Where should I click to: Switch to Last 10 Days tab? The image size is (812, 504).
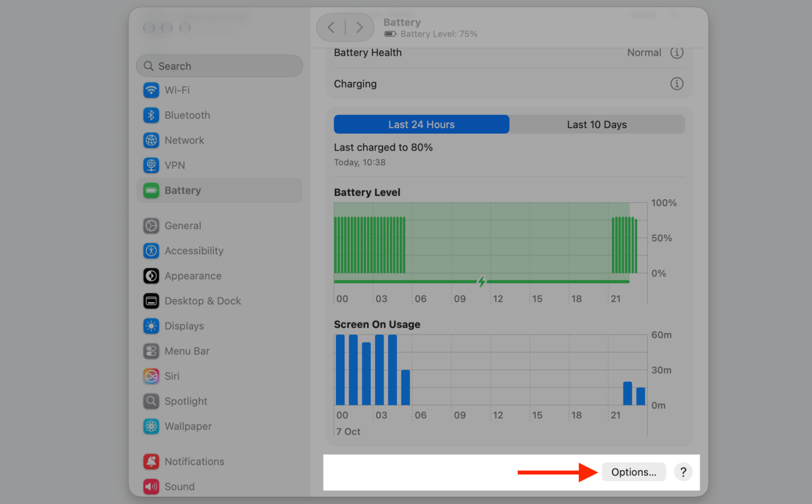tap(597, 124)
